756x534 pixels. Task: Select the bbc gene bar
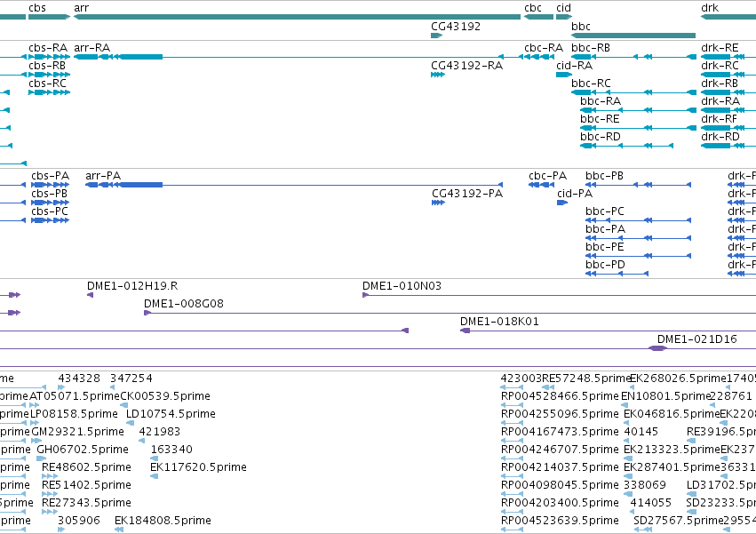[633, 36]
